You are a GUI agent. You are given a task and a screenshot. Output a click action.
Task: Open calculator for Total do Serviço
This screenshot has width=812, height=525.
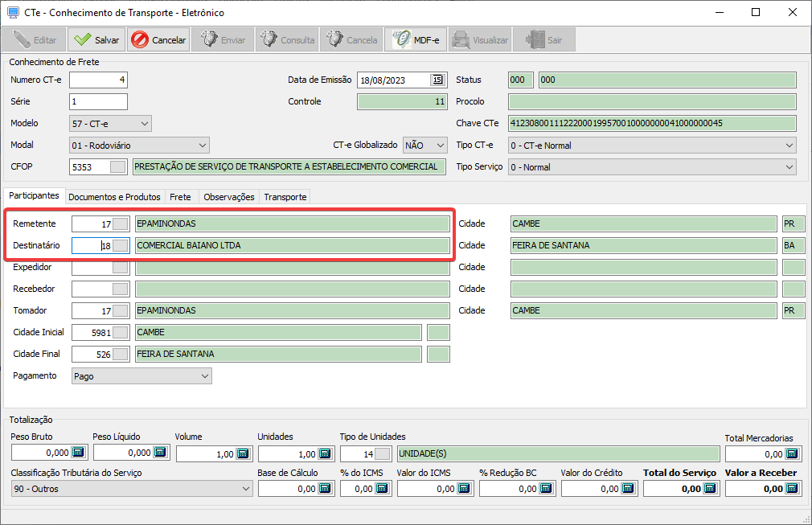click(x=710, y=488)
